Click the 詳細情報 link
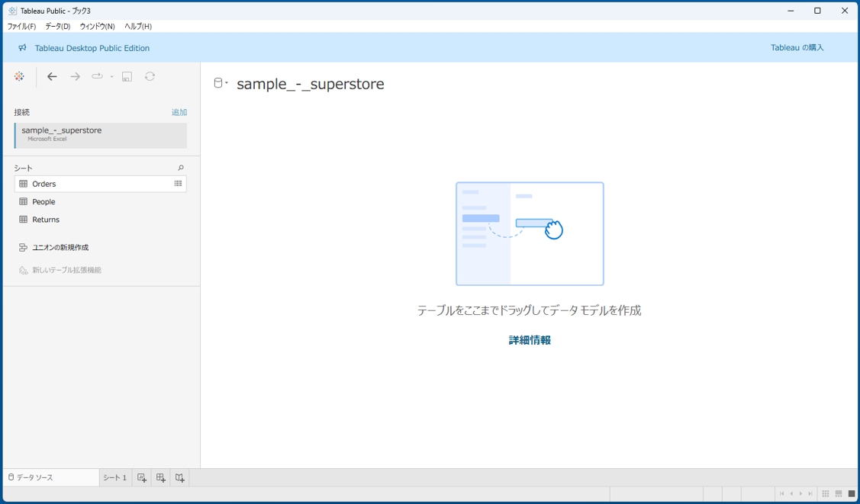 pos(530,340)
